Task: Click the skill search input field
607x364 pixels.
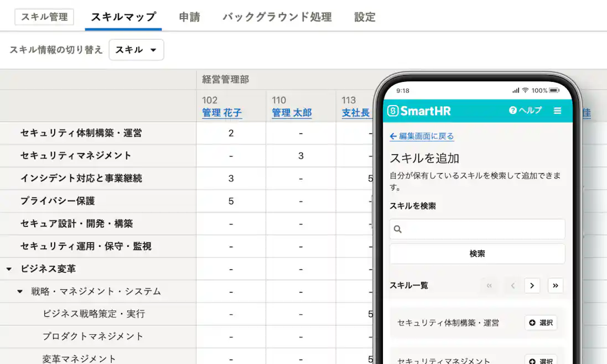Action: [x=477, y=229]
